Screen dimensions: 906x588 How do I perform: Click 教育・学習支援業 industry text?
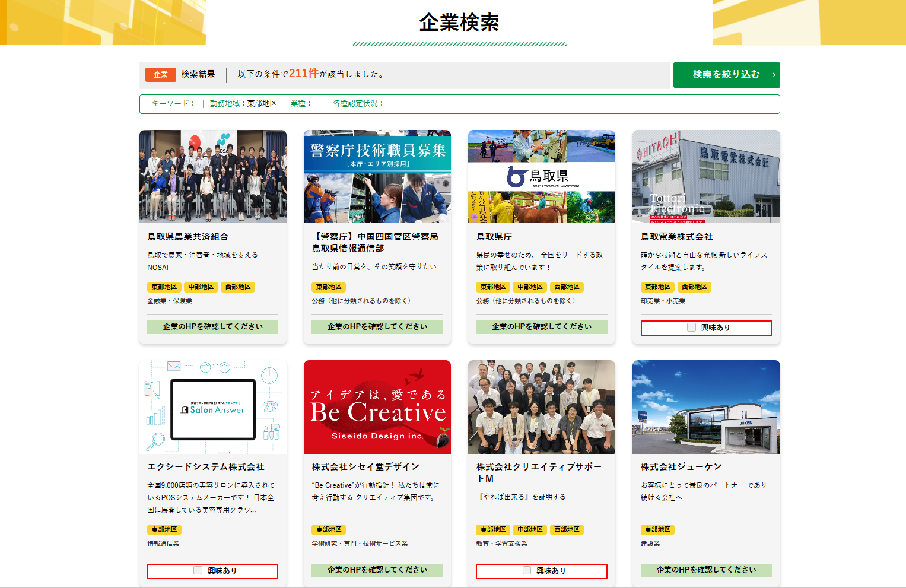[x=501, y=544]
